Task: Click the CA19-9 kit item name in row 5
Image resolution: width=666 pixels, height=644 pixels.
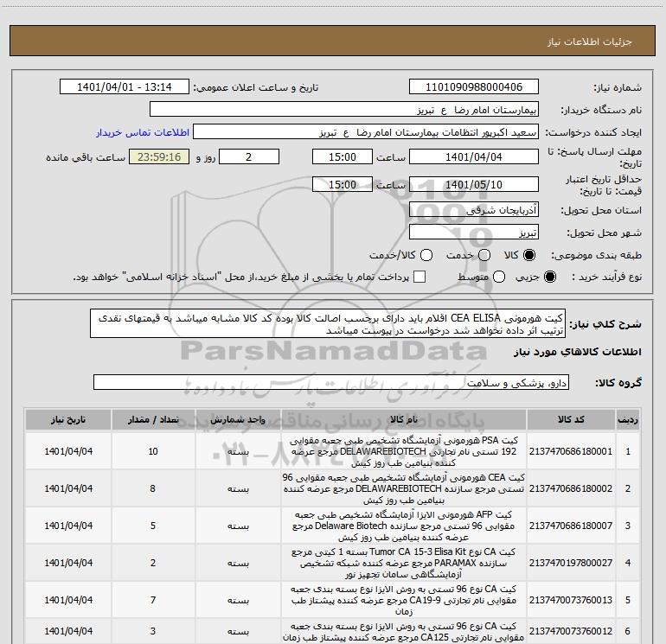Action: 404,600
